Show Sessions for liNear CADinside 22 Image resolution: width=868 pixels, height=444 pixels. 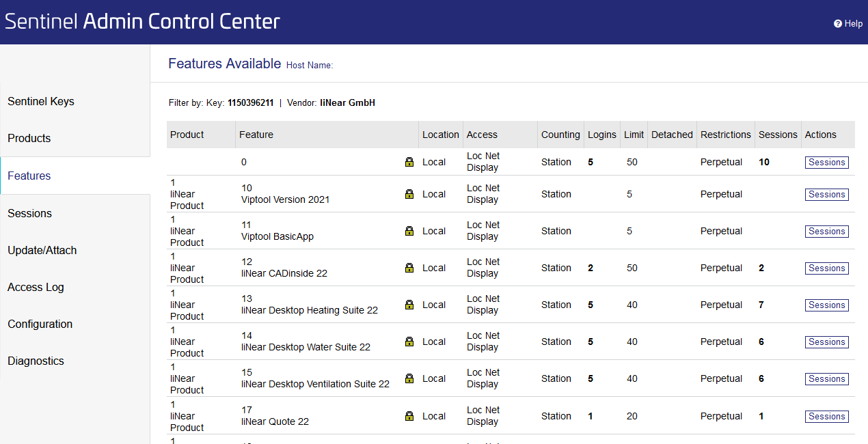[x=827, y=268]
